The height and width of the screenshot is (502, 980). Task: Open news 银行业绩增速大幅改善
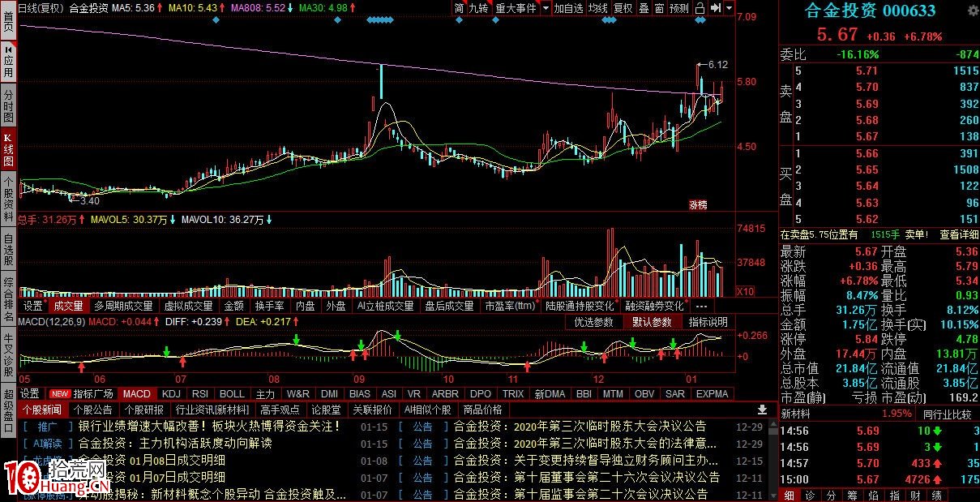209,426
